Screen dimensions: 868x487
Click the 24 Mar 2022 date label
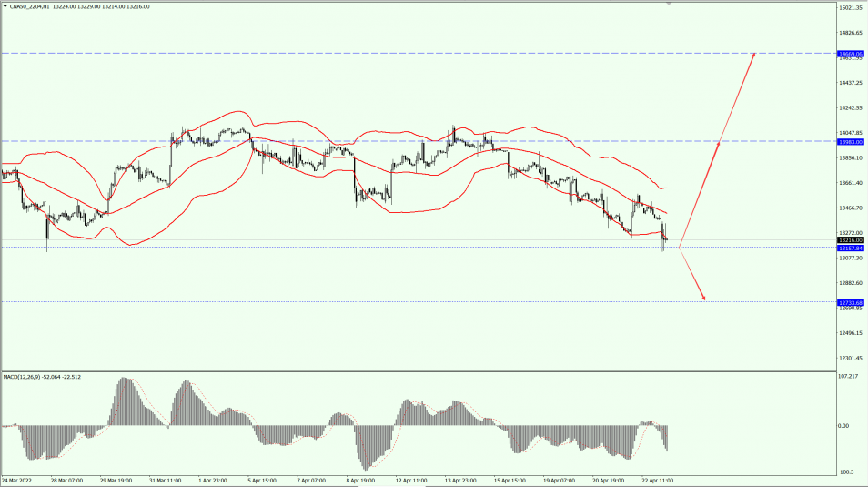(x=18, y=480)
